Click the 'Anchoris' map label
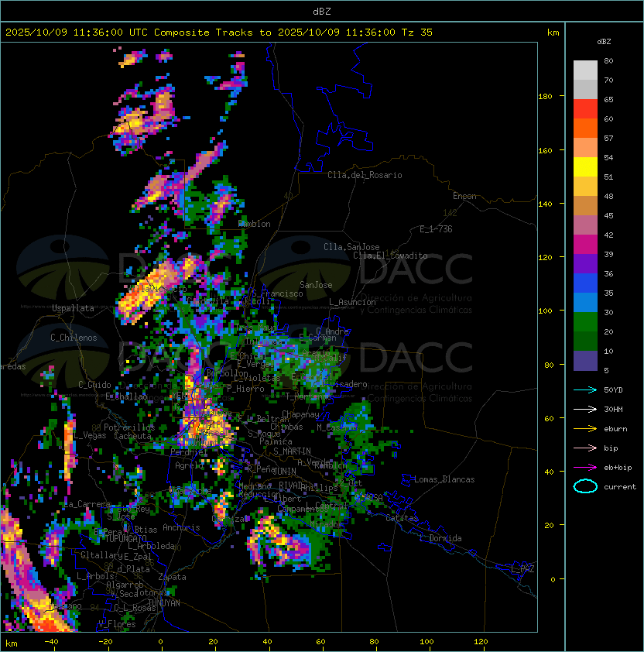Screen dimensions: 644x652 [181, 527]
